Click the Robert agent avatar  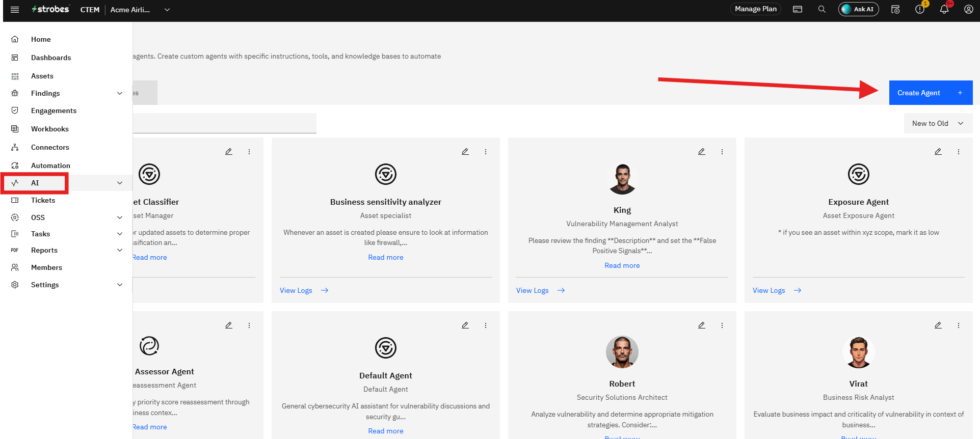(x=622, y=352)
